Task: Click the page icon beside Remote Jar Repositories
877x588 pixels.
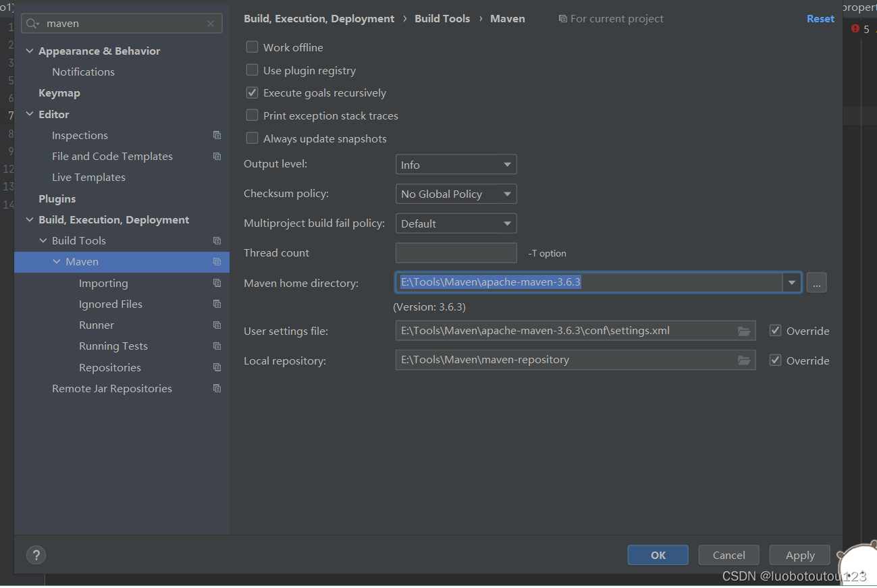Action: point(217,388)
